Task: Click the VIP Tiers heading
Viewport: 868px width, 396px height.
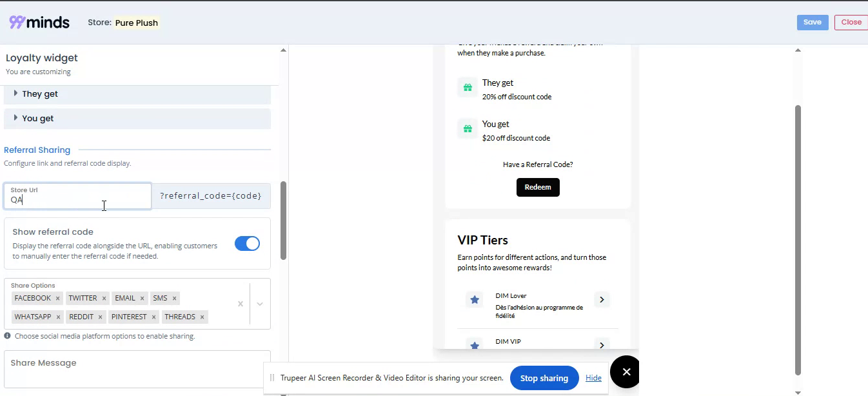Action: tap(483, 240)
